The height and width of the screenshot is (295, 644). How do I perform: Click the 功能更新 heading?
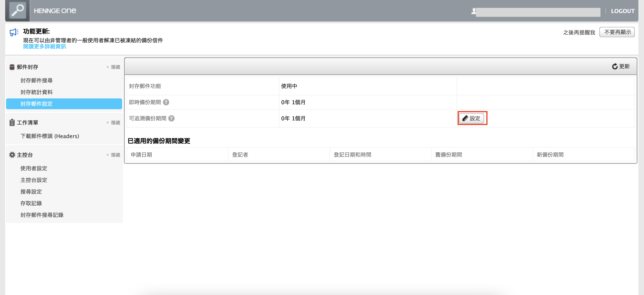tap(37, 31)
